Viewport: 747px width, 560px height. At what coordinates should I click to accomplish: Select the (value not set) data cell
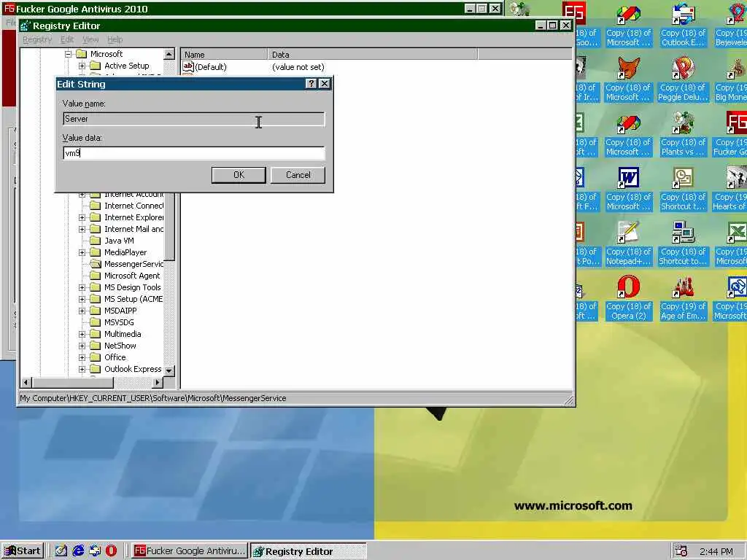[298, 67]
